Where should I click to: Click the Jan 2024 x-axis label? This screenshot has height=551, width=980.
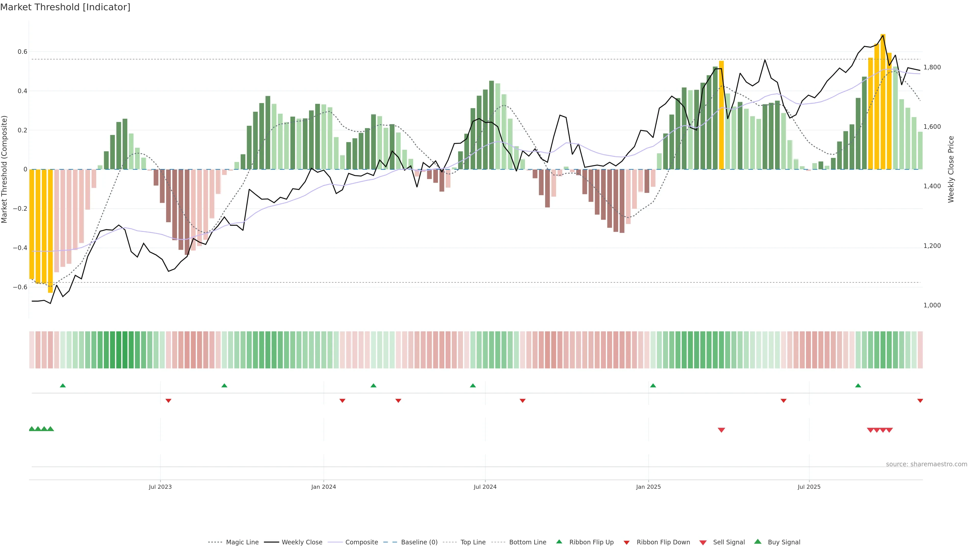tap(323, 487)
